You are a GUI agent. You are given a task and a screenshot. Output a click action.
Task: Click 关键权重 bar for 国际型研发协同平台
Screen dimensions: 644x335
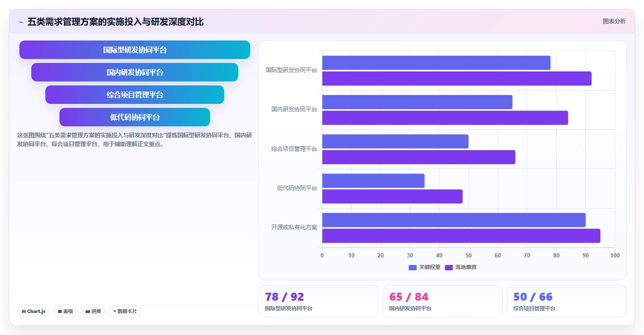[436, 63]
